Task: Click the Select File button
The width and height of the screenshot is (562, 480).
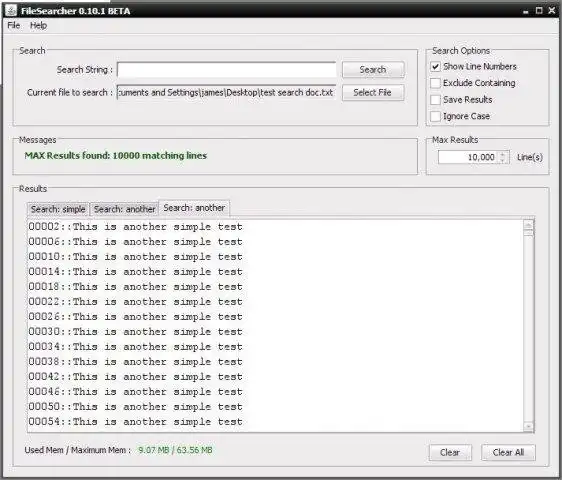Action: pos(373,92)
